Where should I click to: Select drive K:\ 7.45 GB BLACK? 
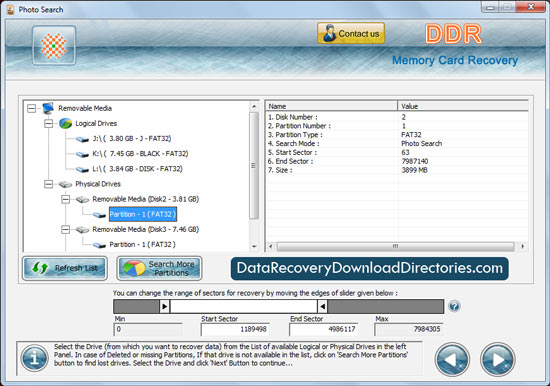(x=140, y=154)
